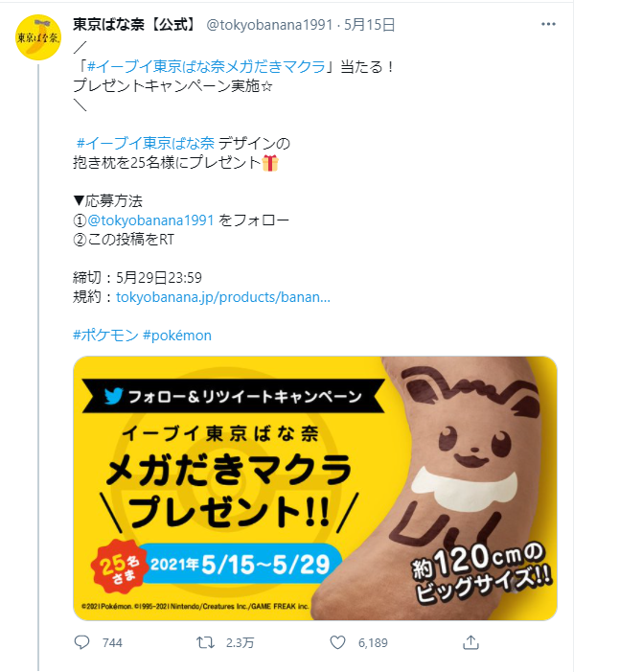Open the #pokémon hashtag

(177, 336)
